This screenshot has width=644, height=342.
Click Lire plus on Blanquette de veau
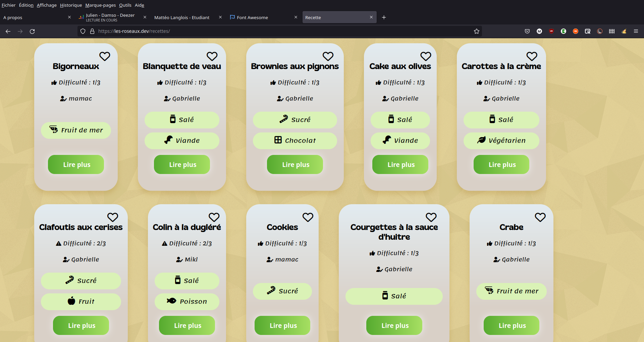[x=182, y=164]
